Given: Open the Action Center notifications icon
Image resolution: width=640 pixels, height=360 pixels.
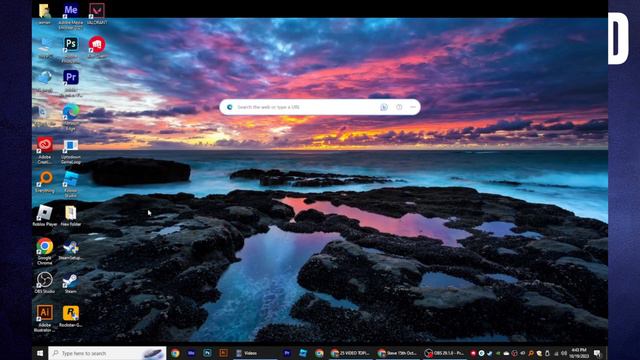Looking at the screenshot, I should (597, 353).
